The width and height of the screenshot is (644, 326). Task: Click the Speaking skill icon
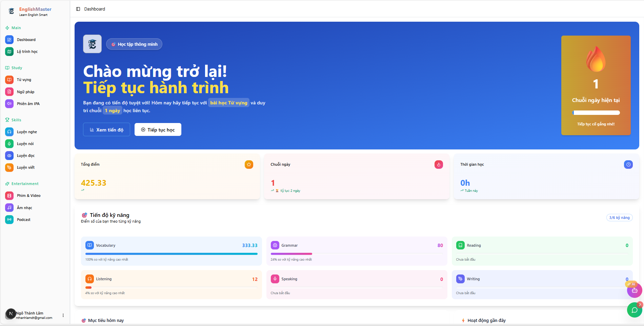tap(275, 279)
